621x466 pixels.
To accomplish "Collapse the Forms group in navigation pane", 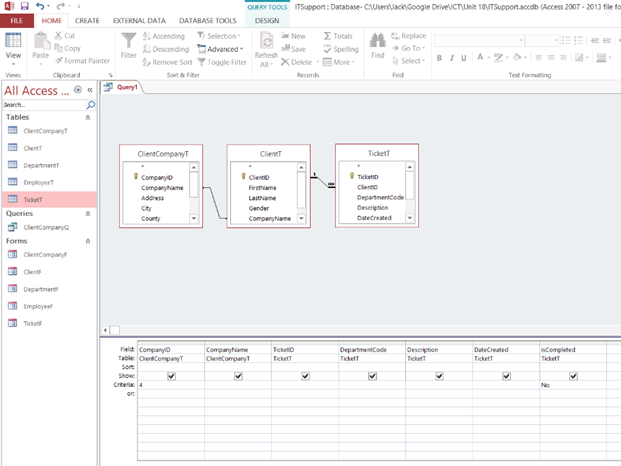I will tap(88, 241).
